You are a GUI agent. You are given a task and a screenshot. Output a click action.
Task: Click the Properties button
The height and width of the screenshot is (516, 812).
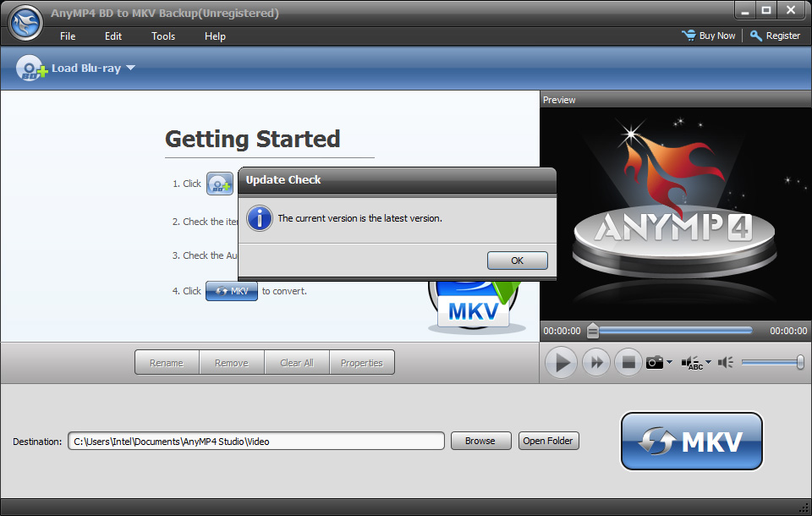(x=362, y=363)
